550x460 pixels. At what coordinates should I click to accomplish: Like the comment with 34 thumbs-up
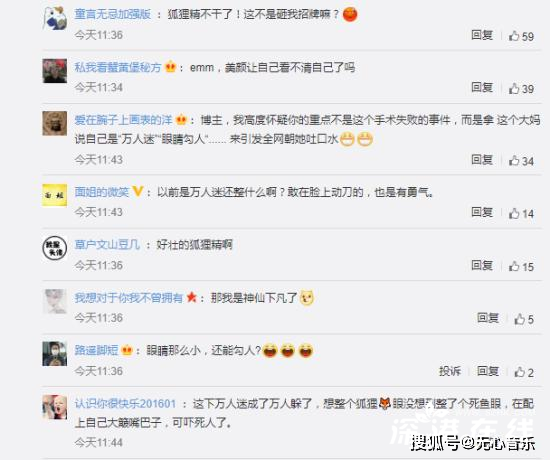514,161
